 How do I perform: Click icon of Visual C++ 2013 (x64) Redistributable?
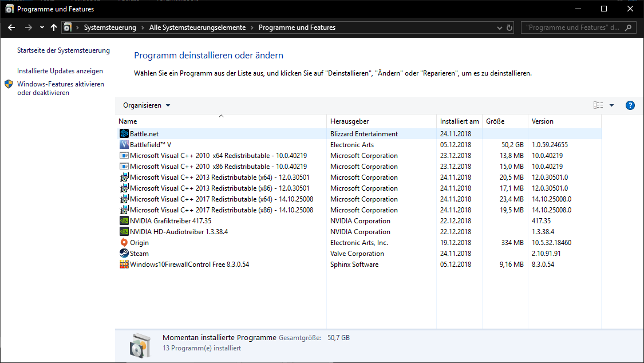(124, 177)
